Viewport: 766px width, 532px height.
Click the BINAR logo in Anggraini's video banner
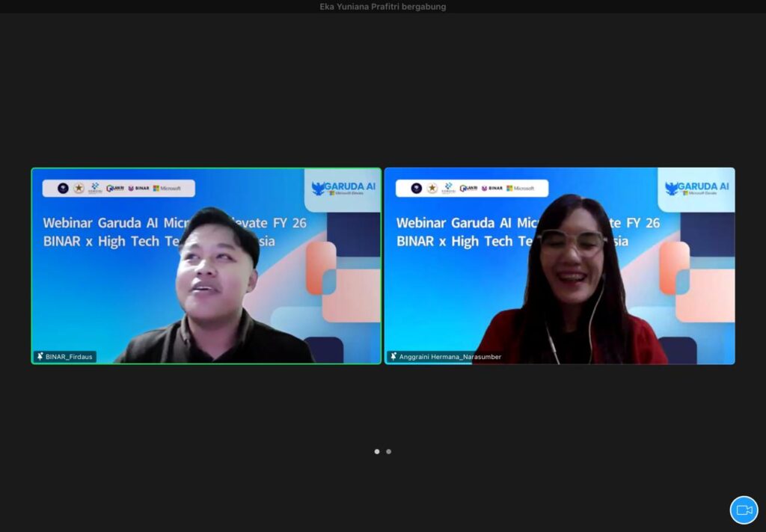click(491, 189)
